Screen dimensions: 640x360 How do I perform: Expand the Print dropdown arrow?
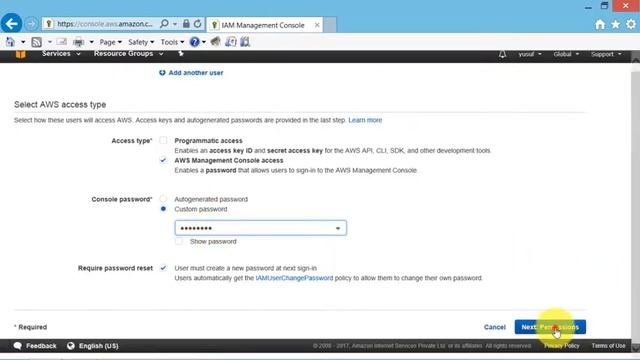pyautogui.click(x=91, y=42)
